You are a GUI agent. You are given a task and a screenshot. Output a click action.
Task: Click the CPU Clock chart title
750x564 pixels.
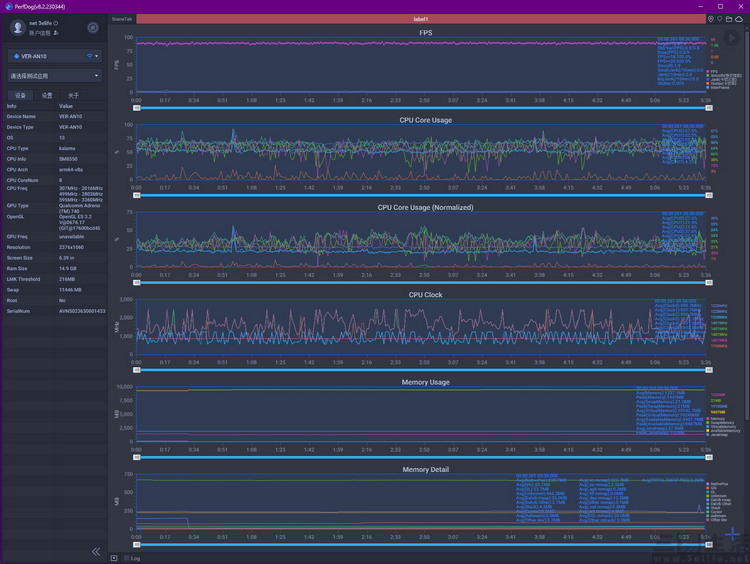pos(426,295)
